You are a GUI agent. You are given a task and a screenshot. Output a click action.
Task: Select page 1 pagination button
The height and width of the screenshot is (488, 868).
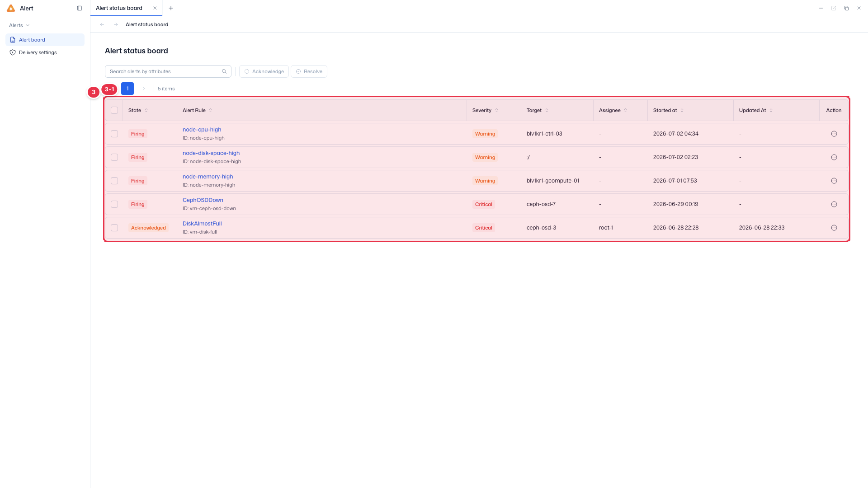127,89
